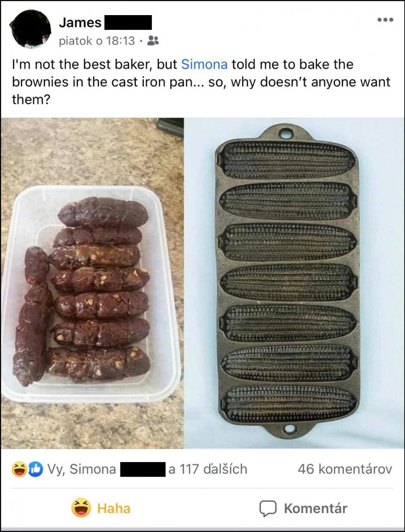Click the piatok o 18:13 timestamp
This screenshot has width=405, height=532.
97,41
